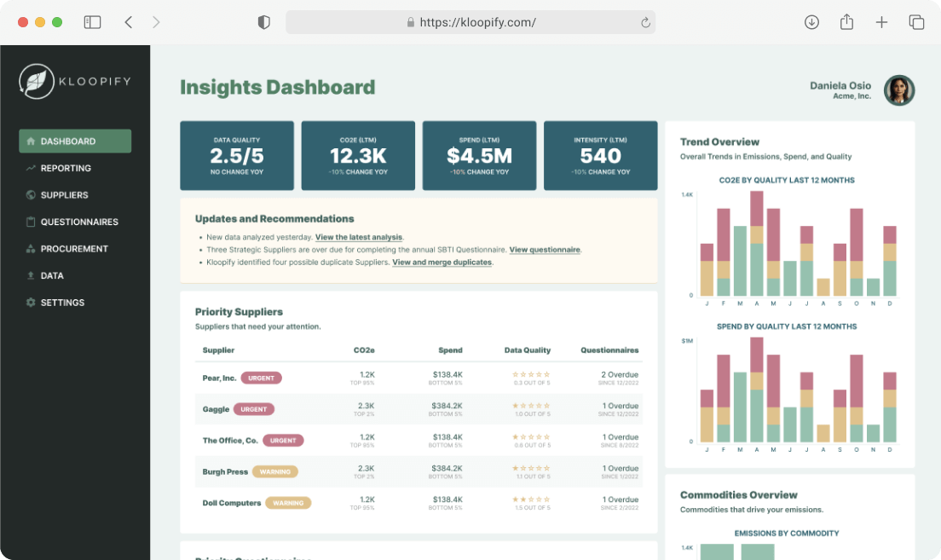This screenshot has width=941, height=560.
Task: Click View and merge duplicates link
Action: pyautogui.click(x=442, y=263)
